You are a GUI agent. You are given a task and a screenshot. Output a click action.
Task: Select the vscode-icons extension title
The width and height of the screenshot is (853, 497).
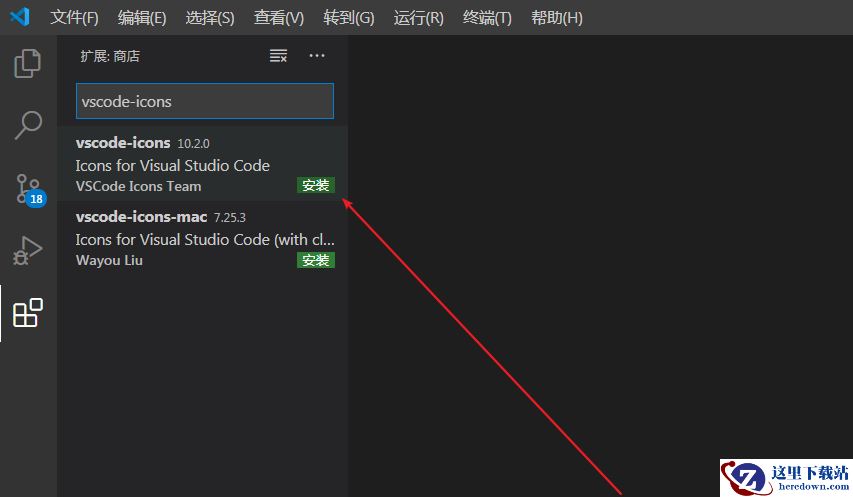click(x=123, y=142)
